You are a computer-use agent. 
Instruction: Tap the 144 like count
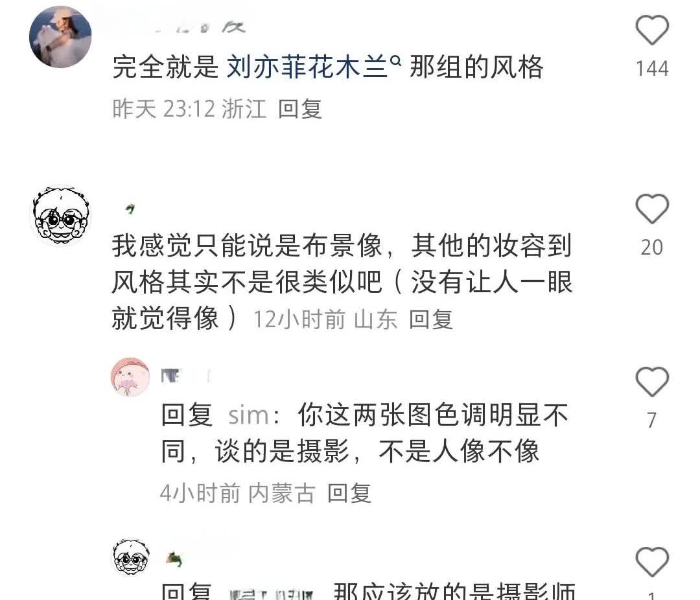pos(652,69)
